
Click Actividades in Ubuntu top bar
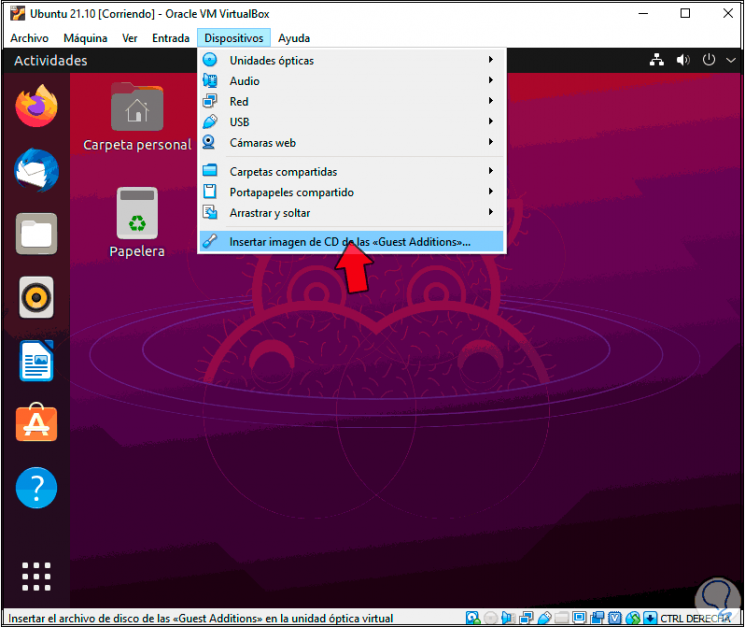click(x=51, y=61)
